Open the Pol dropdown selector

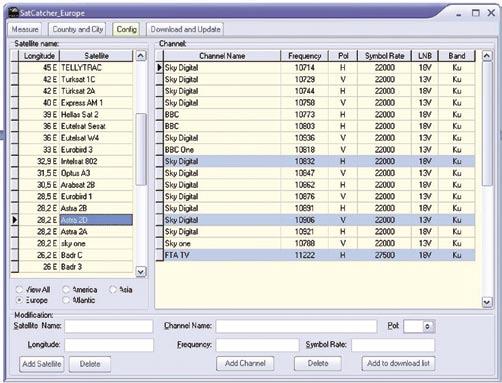pyautogui.click(x=427, y=326)
